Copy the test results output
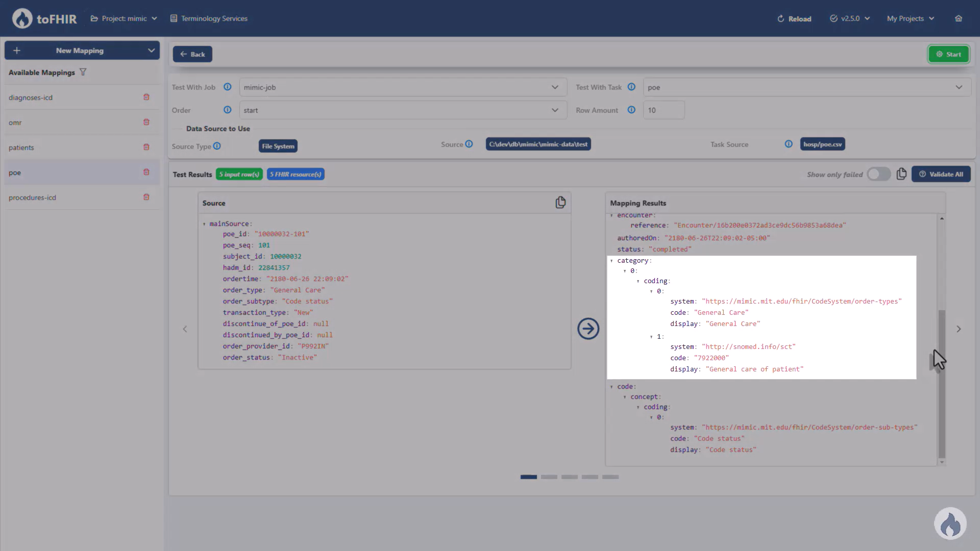Viewport: 980px width, 551px height. click(901, 173)
